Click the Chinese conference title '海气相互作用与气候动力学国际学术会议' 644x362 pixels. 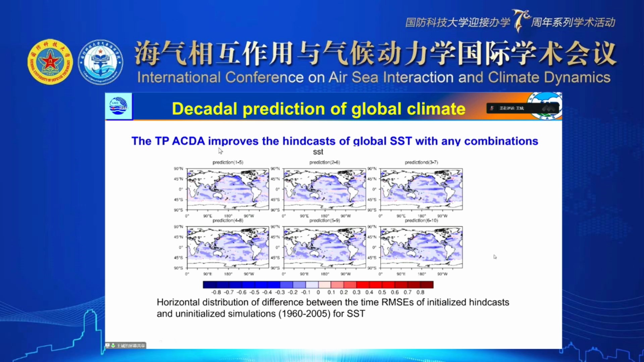[375, 53]
